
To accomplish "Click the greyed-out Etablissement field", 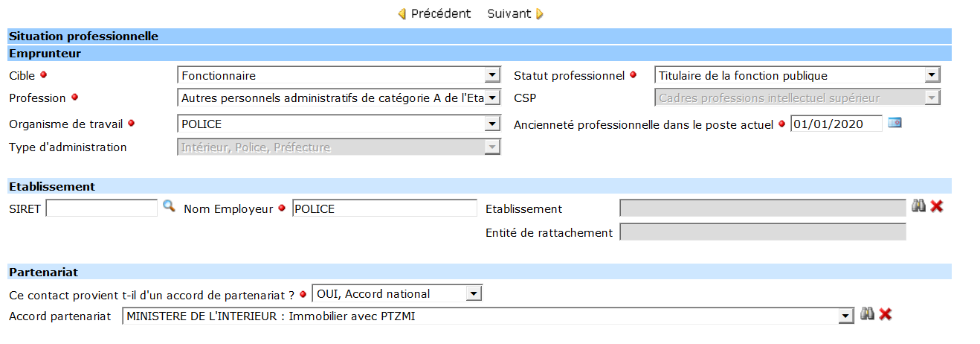I will pos(762,208).
